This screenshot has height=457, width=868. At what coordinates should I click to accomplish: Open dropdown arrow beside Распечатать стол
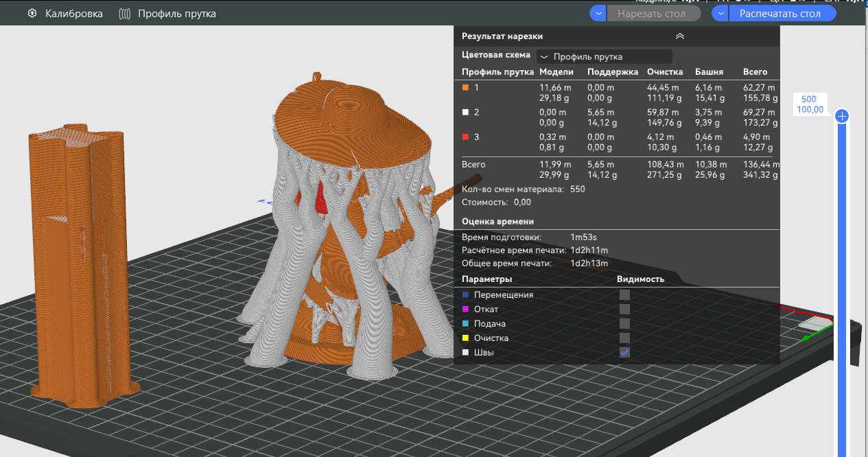tap(720, 14)
